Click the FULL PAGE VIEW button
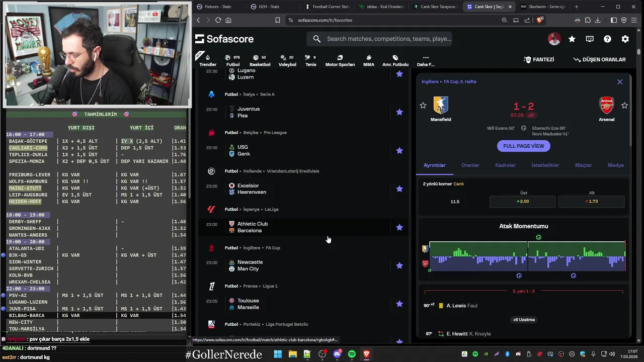644x362 pixels. pyautogui.click(x=524, y=146)
